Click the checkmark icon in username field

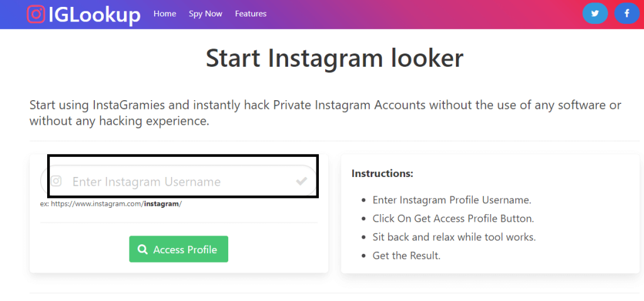(x=302, y=181)
